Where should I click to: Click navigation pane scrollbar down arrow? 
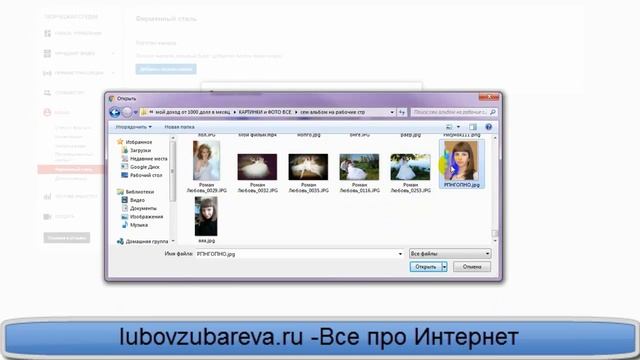point(173,241)
